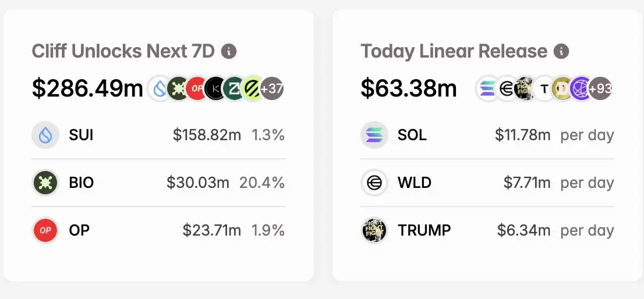Click the TRUMP token icon in the list row

374,230
